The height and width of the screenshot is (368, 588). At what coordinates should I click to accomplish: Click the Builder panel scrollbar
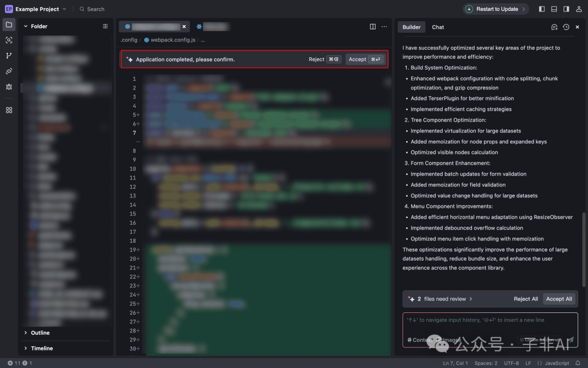[x=584, y=249]
